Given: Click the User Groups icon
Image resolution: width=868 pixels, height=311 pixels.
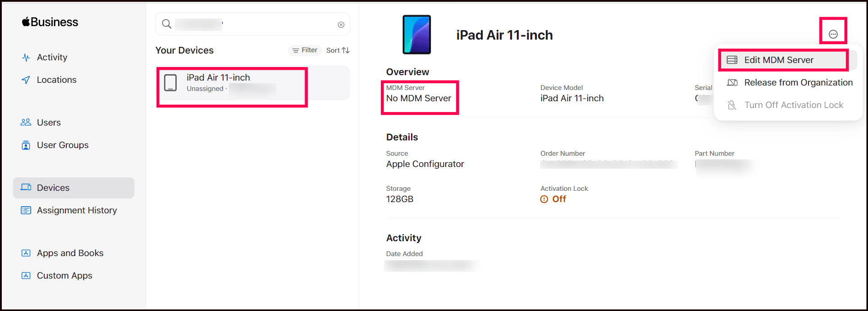Looking at the screenshot, I should pos(26,145).
